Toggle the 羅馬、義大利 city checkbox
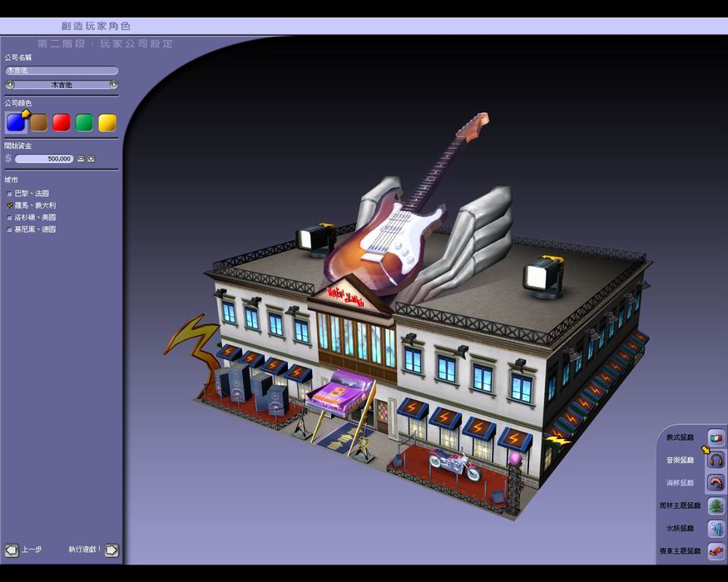 tap(10, 205)
